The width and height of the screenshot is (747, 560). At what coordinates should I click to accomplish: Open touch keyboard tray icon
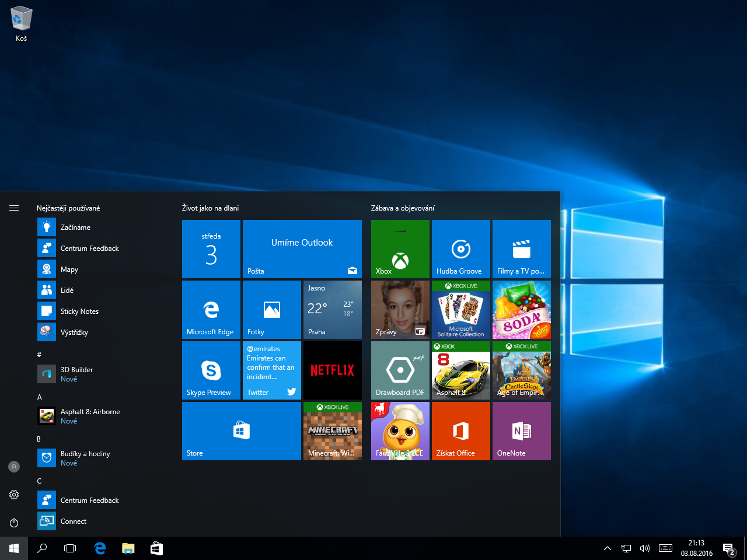pyautogui.click(x=665, y=548)
